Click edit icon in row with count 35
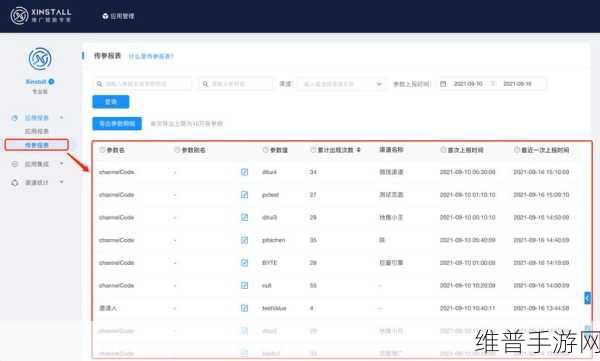The width and height of the screenshot is (600, 361). click(x=245, y=240)
